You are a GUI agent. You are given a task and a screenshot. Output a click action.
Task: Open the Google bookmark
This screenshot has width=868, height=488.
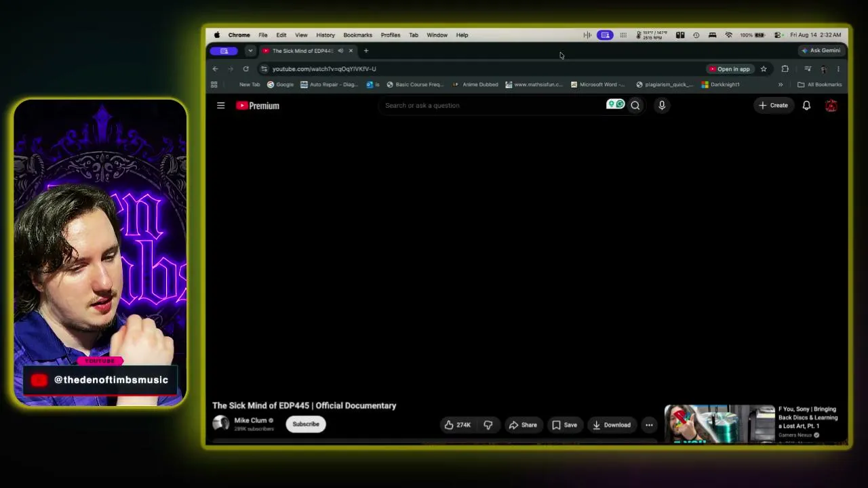tap(280, 85)
